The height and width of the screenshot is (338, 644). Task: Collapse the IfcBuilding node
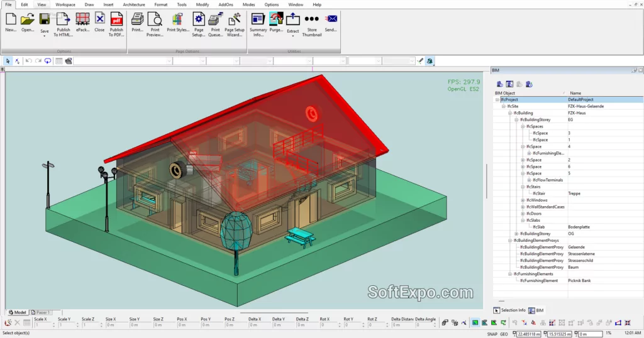click(509, 113)
